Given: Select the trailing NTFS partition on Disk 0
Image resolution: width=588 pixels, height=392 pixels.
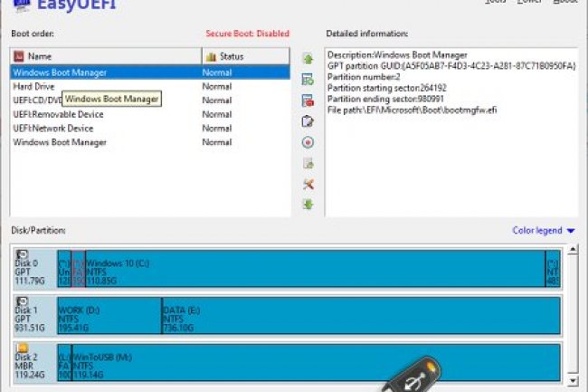Looking at the screenshot, I should 553,269.
